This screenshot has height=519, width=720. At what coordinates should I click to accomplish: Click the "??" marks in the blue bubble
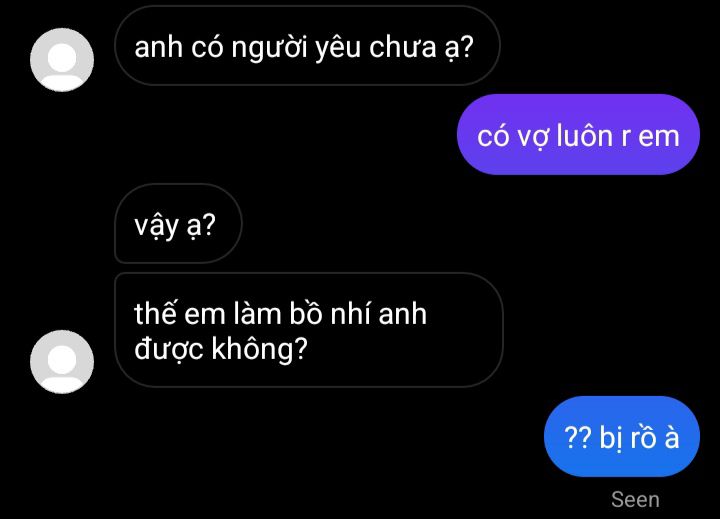[578, 437]
